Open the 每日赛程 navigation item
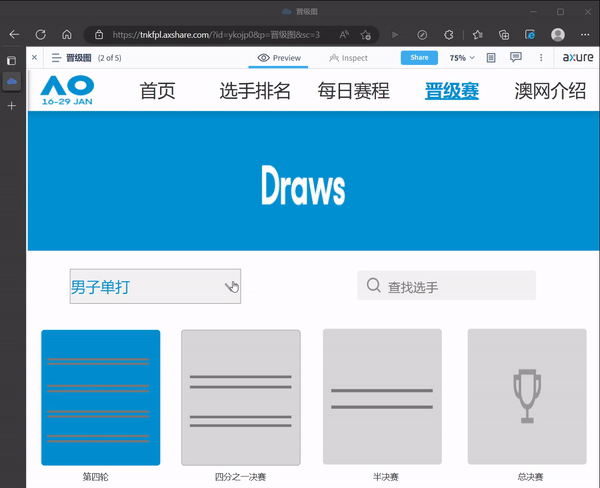 tap(354, 91)
